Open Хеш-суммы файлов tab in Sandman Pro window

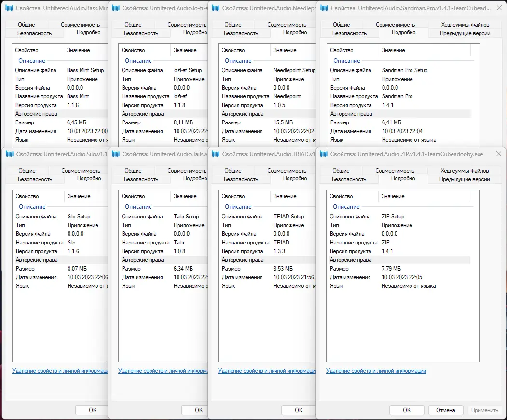465,25
